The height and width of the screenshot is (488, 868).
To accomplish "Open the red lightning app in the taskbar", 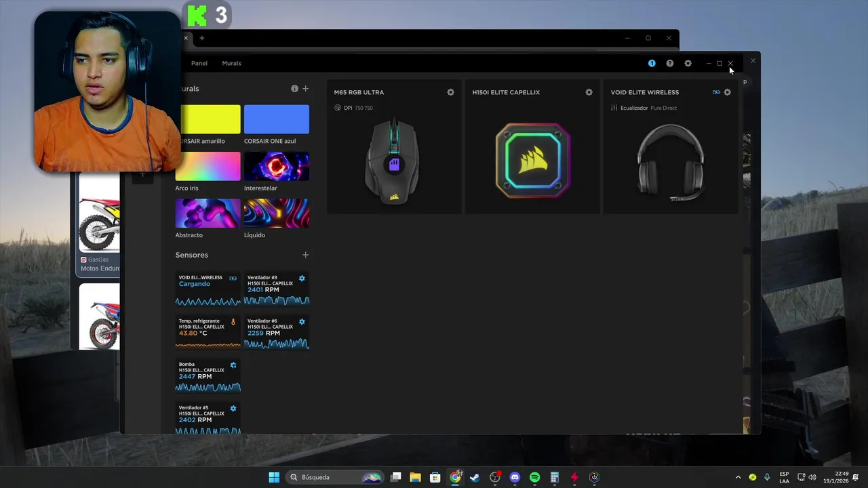I will (574, 477).
